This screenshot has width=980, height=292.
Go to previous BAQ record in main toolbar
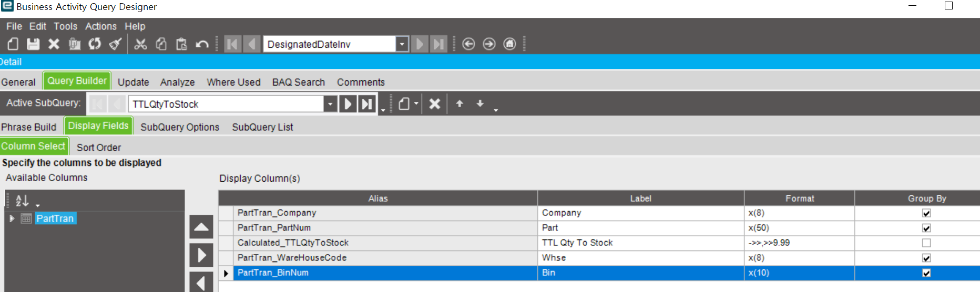pos(252,44)
